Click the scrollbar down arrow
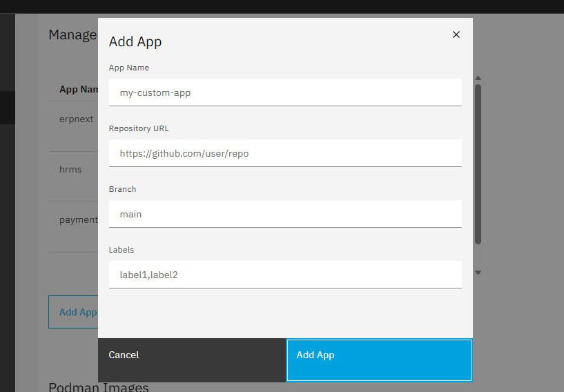564x392 pixels. click(x=478, y=273)
